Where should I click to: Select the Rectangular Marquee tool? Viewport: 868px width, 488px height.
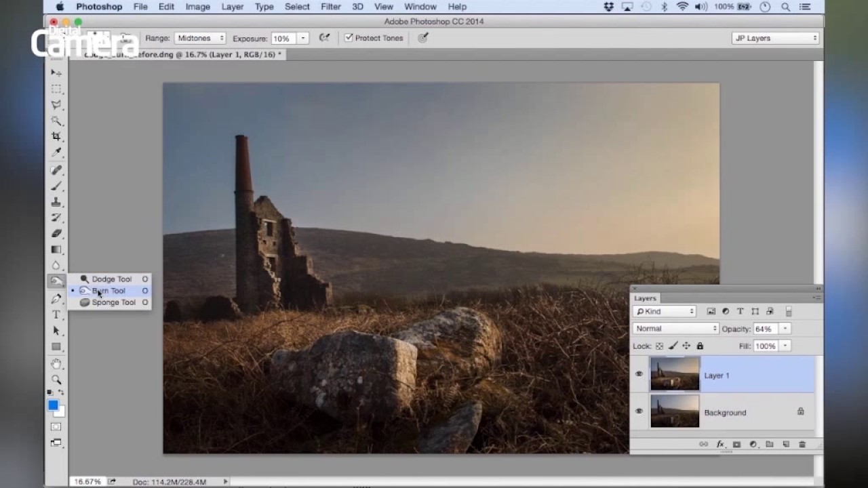pyautogui.click(x=56, y=89)
